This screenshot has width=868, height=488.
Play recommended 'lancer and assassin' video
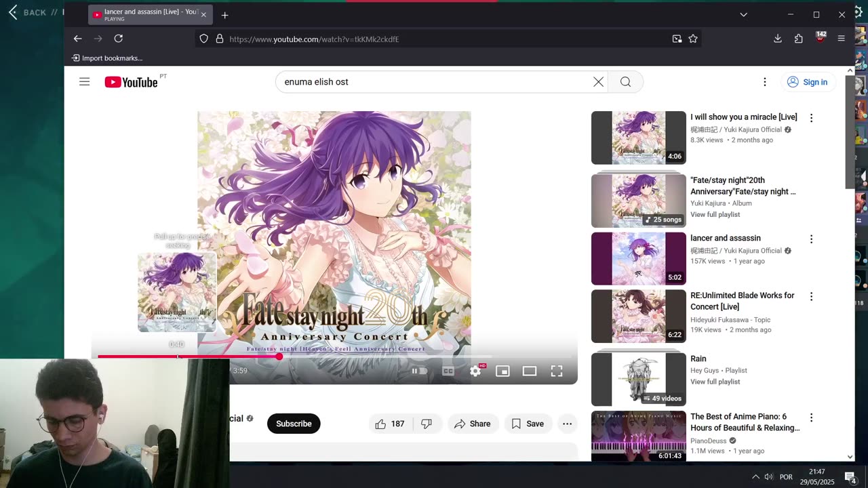coord(639,259)
